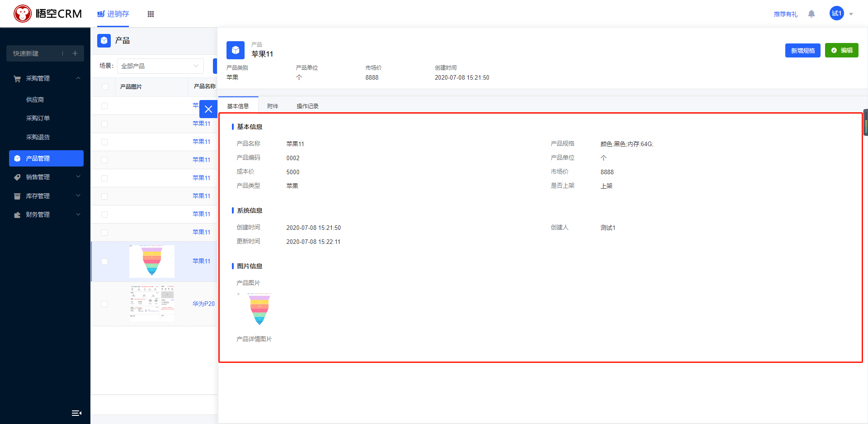Viewport: 868px width, 424px height.
Task: Open the highlighted 苹果11 link with funnel image
Action: (x=202, y=261)
